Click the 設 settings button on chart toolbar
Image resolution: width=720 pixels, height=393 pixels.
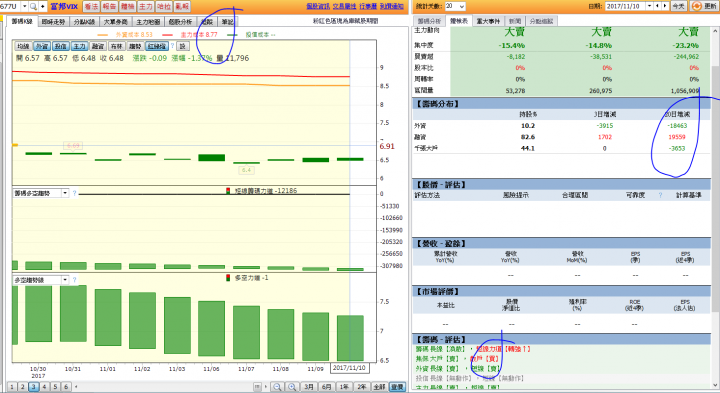coord(183,46)
